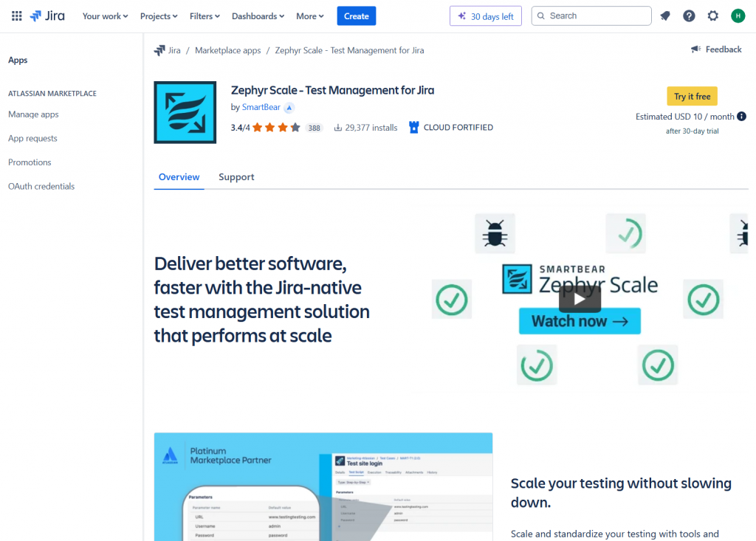Viewport: 756px width, 541px height.
Task: Open notifications bell icon
Action: [x=665, y=16]
